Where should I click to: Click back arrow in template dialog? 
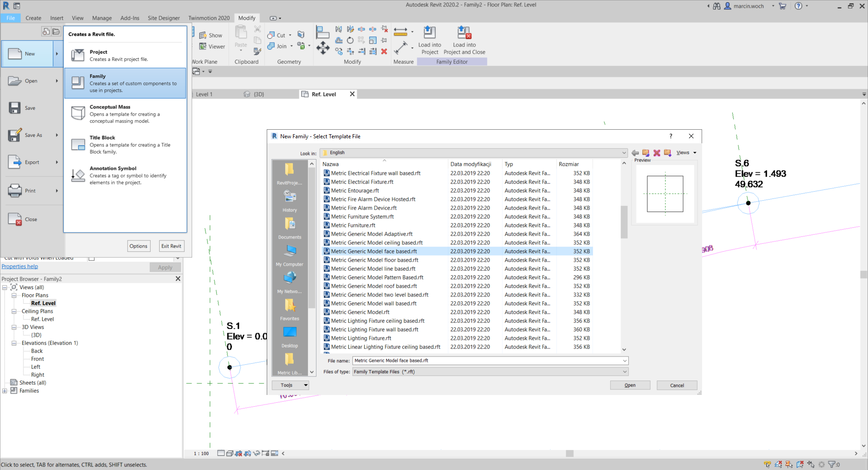coord(635,153)
